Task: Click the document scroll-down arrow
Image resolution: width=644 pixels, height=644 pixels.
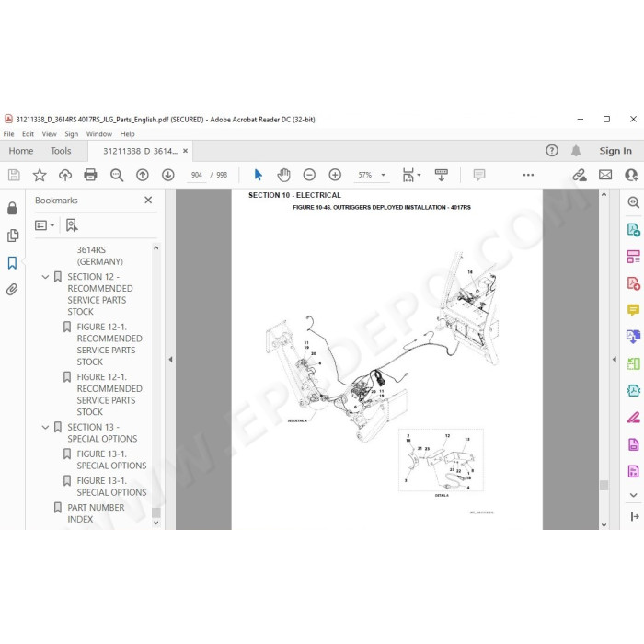Action: [x=604, y=525]
